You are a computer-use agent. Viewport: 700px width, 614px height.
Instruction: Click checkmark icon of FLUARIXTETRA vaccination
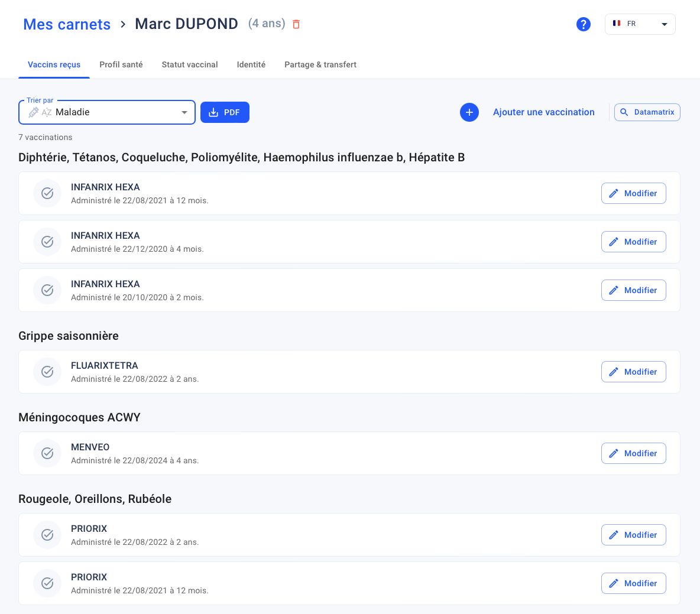pyautogui.click(x=47, y=372)
